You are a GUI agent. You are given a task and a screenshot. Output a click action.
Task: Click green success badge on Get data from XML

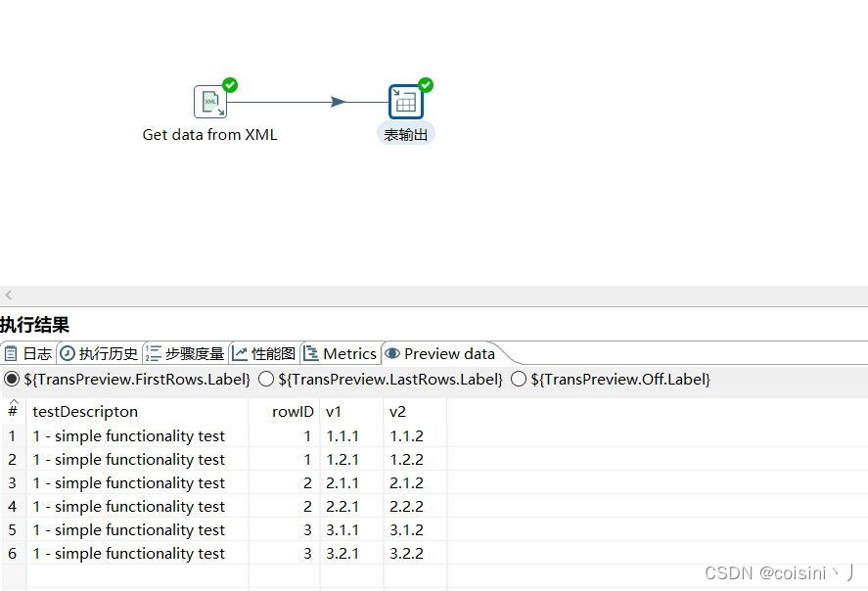(228, 84)
